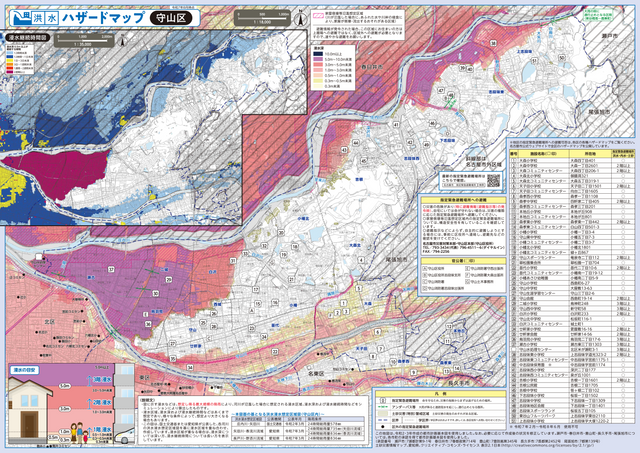Viewport: 640px width, 453px height.
Task: Click the 2階浸水 level label
Action: (102, 402)
